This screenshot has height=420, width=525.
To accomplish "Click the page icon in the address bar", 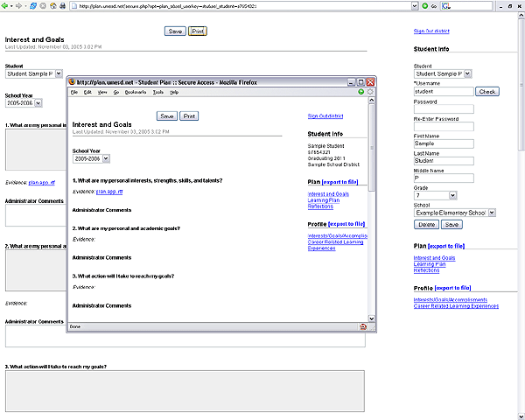I will (x=74, y=6).
